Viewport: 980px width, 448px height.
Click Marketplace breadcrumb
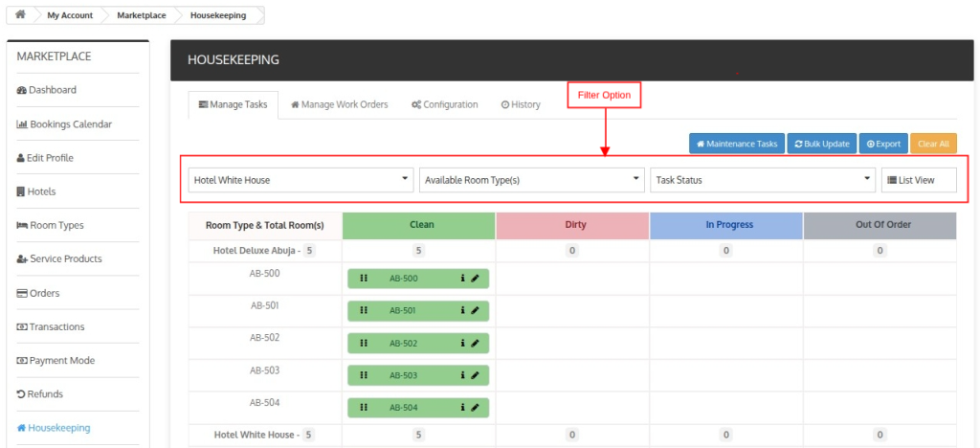click(142, 15)
